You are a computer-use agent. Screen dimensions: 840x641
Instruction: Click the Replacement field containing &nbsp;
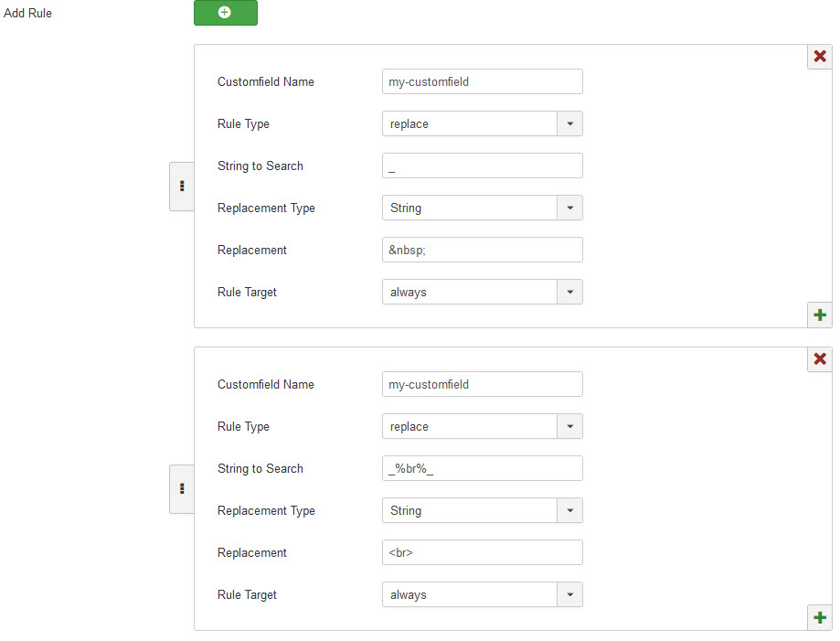482,250
